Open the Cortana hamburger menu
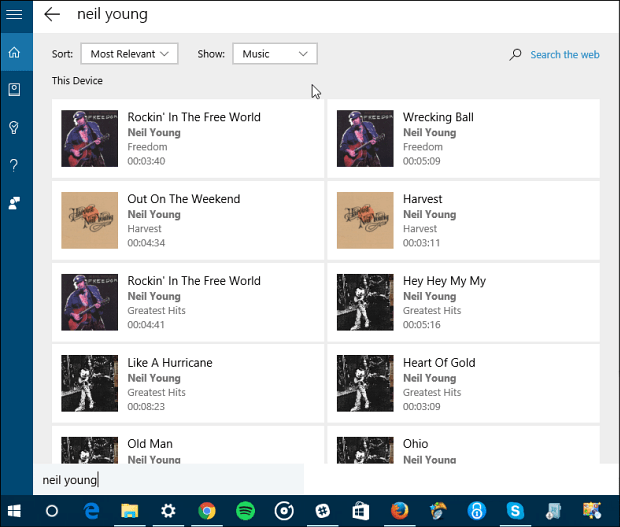This screenshot has height=527, width=620. [x=14, y=15]
